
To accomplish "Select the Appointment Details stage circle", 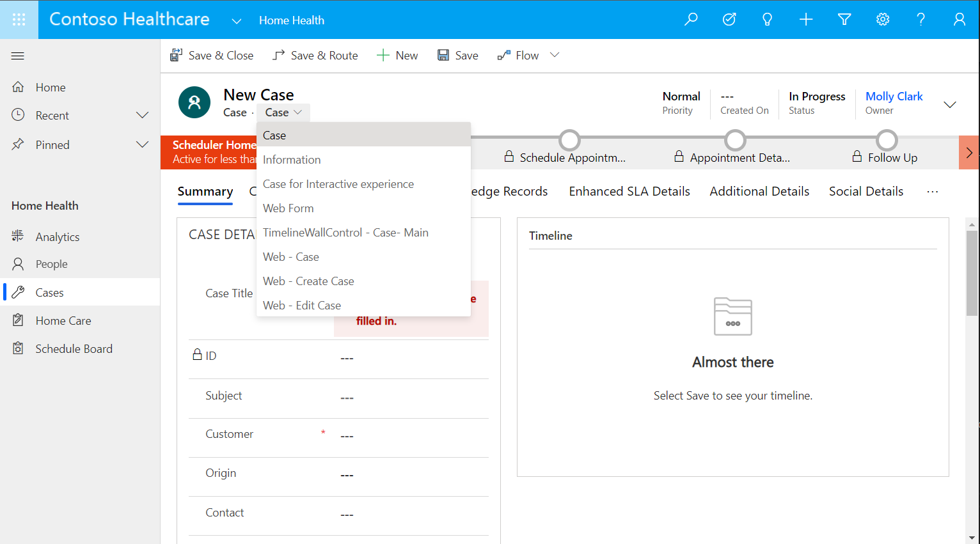I will [x=735, y=140].
